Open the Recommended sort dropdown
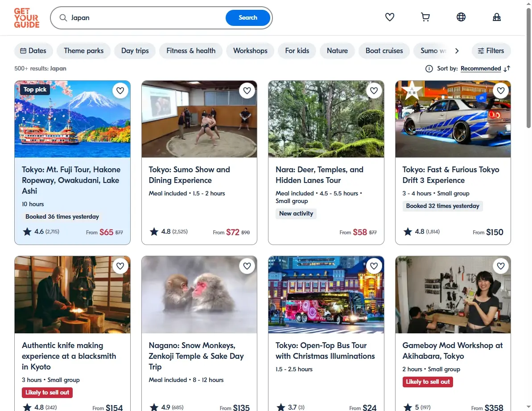The width and height of the screenshot is (532, 411). click(x=480, y=69)
